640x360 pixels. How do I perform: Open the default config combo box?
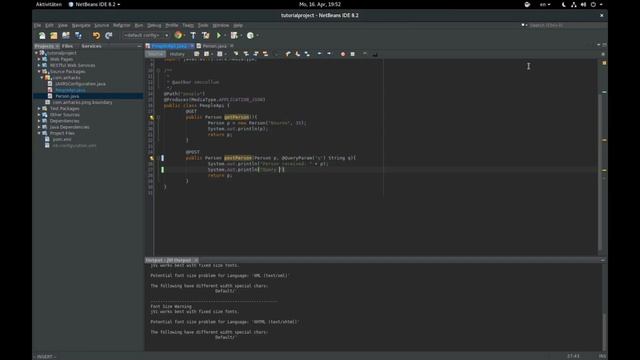[146, 36]
